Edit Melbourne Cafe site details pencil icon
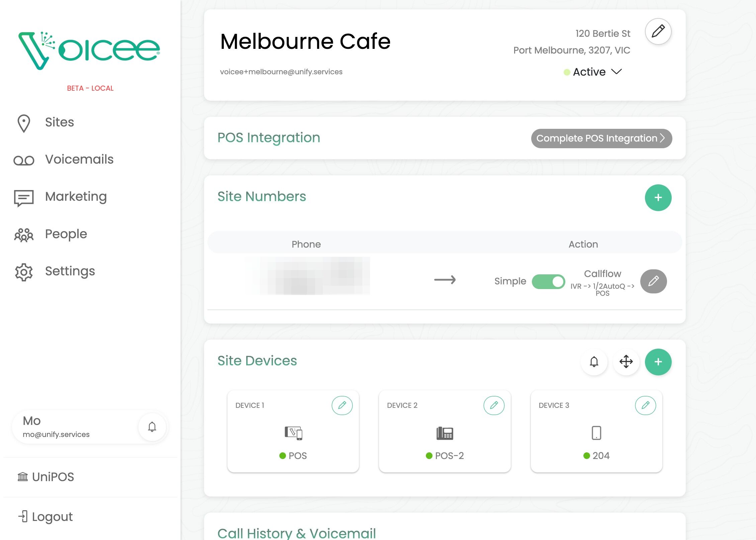 [658, 31]
